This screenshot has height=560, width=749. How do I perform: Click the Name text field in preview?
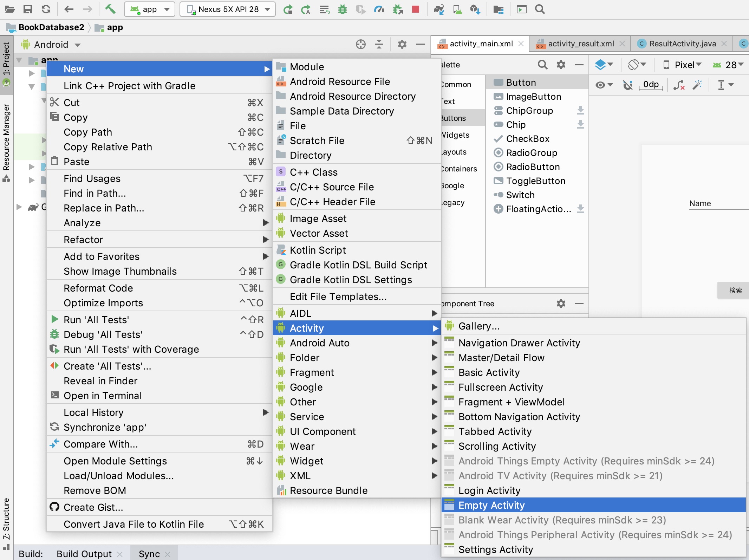coord(719,203)
